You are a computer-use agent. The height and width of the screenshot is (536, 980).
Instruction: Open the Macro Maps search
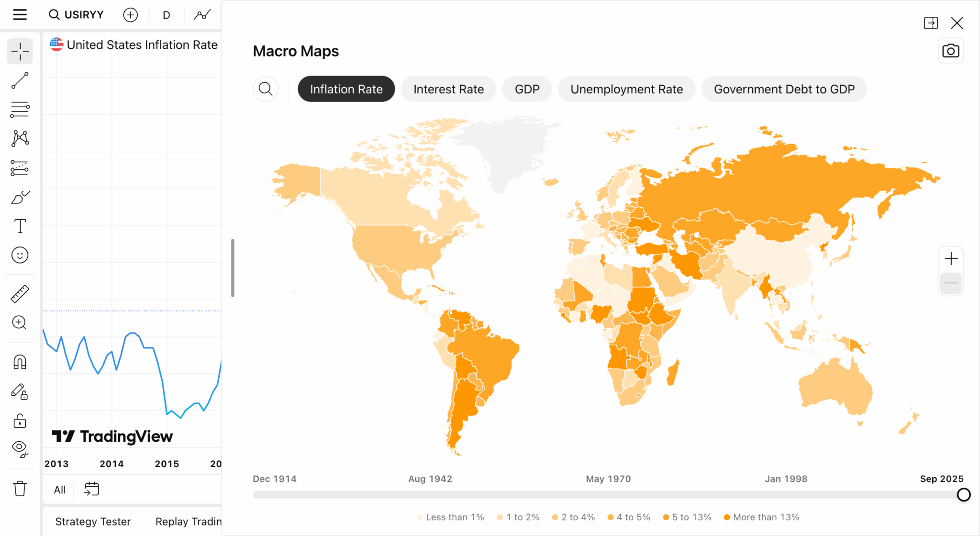pos(266,89)
